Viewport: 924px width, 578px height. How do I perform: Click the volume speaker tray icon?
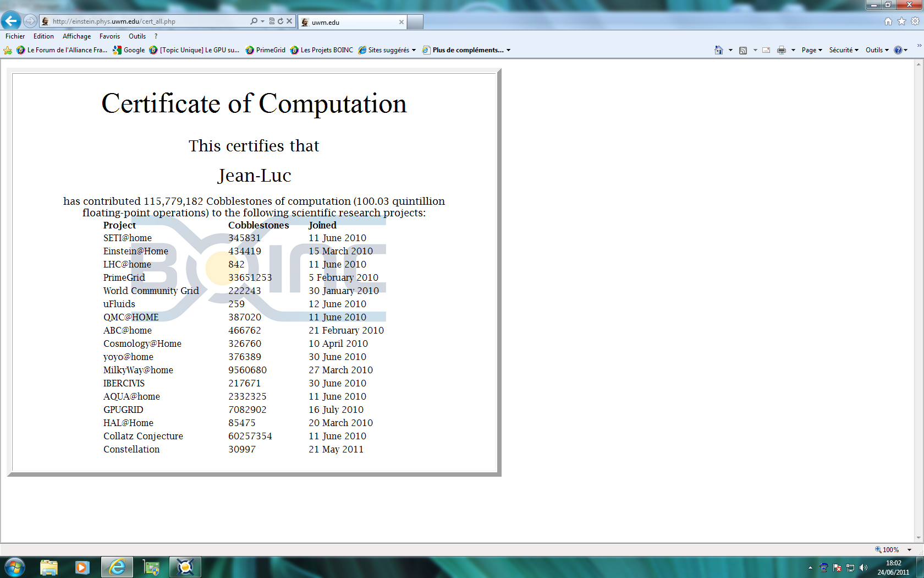[864, 568]
